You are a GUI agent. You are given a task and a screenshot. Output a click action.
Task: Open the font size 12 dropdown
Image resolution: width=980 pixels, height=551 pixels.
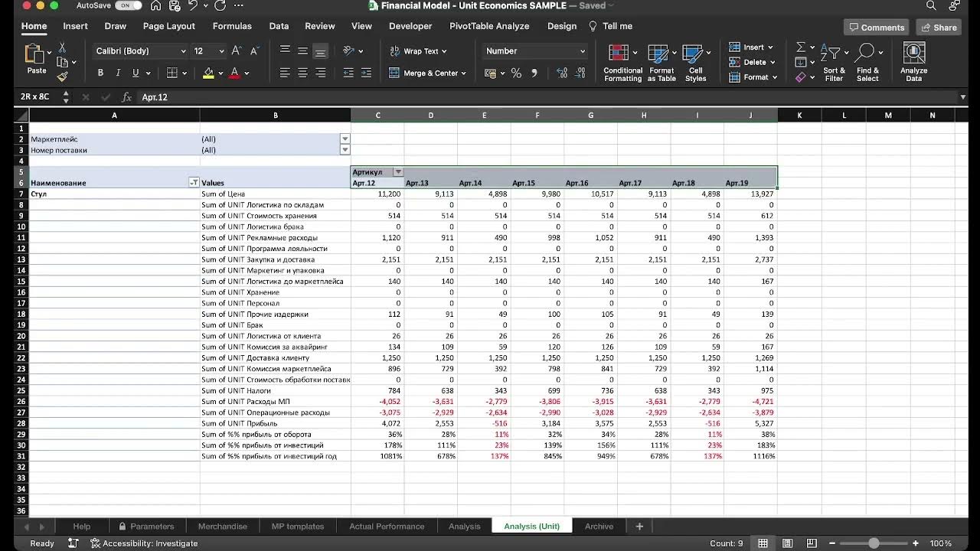(x=222, y=51)
